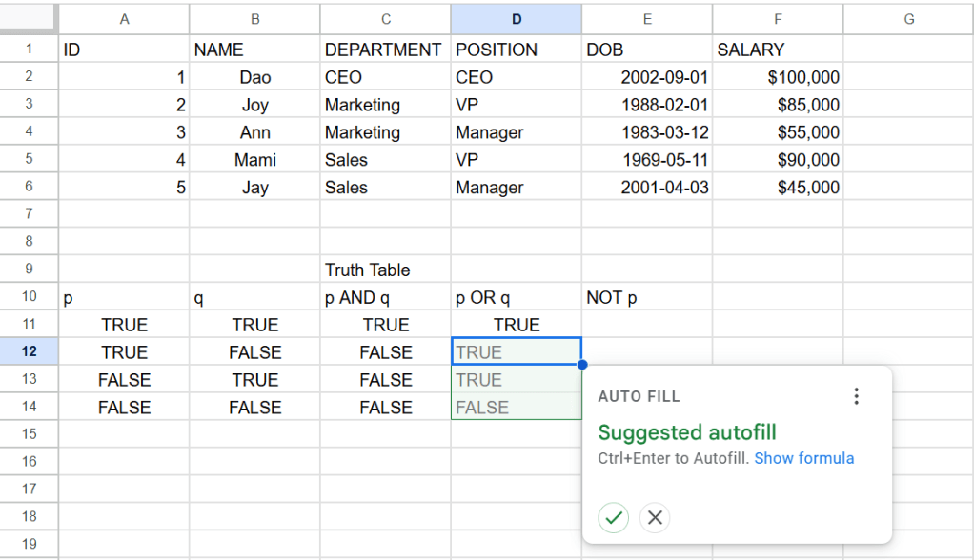Image resolution: width=974 pixels, height=560 pixels.
Task: Reject the autofill suggestion with X
Action: coord(655,517)
